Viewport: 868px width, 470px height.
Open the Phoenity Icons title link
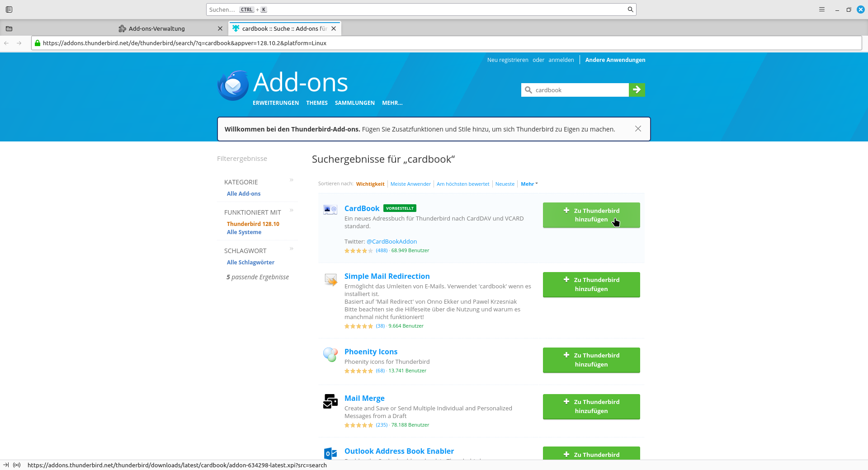[371, 352]
